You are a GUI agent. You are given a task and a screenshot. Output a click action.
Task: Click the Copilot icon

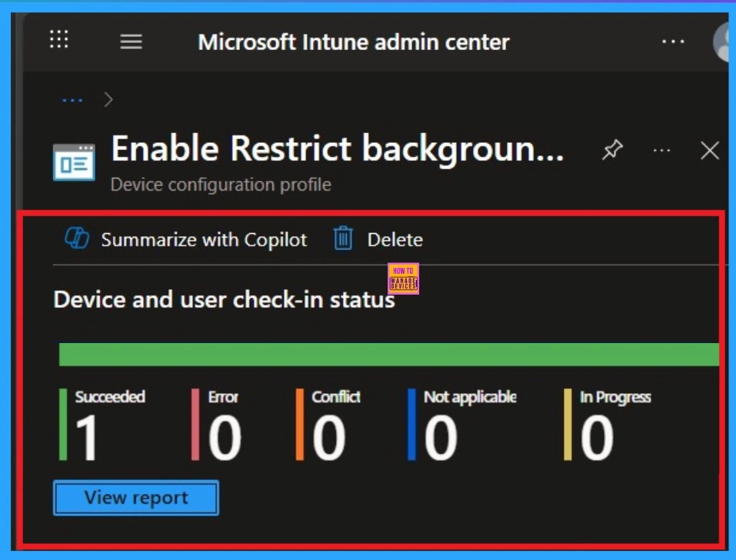coord(77,238)
